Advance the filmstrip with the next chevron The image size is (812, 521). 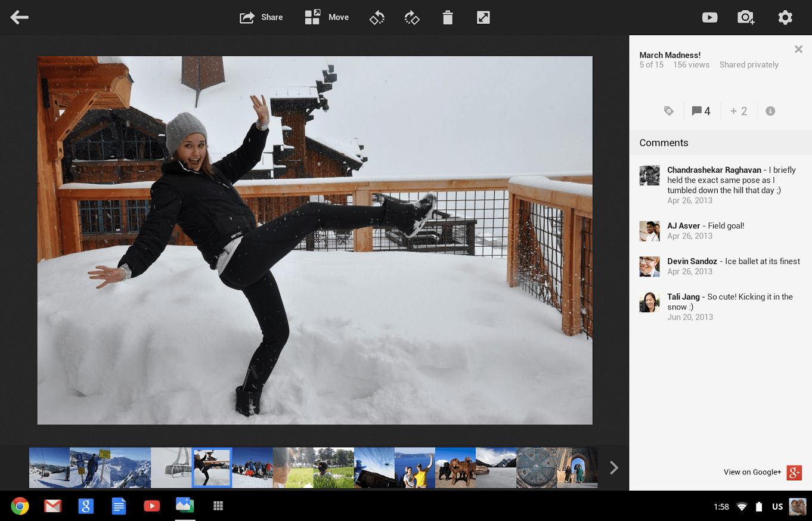point(613,467)
